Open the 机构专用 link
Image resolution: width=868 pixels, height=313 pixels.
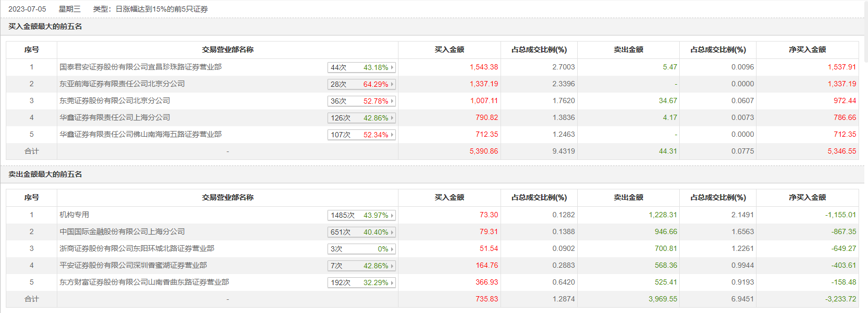point(74,215)
